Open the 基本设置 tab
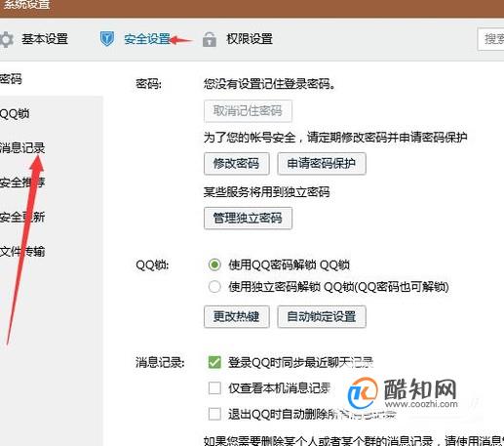 tap(45, 39)
